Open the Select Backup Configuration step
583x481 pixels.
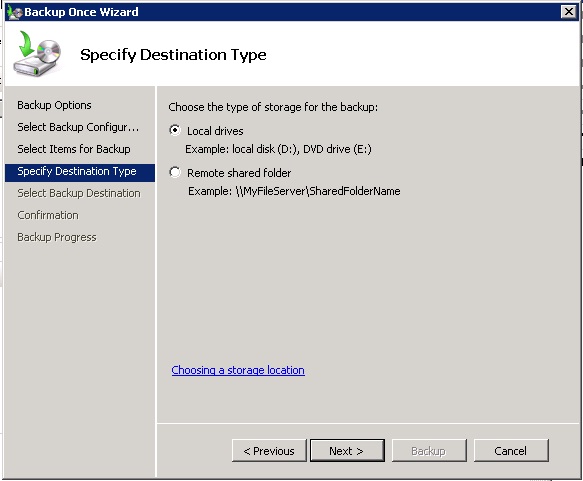(78, 127)
